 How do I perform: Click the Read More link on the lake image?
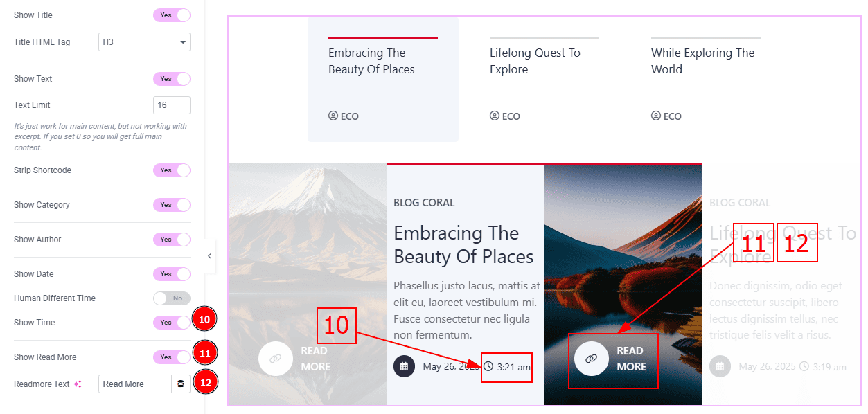(x=631, y=359)
